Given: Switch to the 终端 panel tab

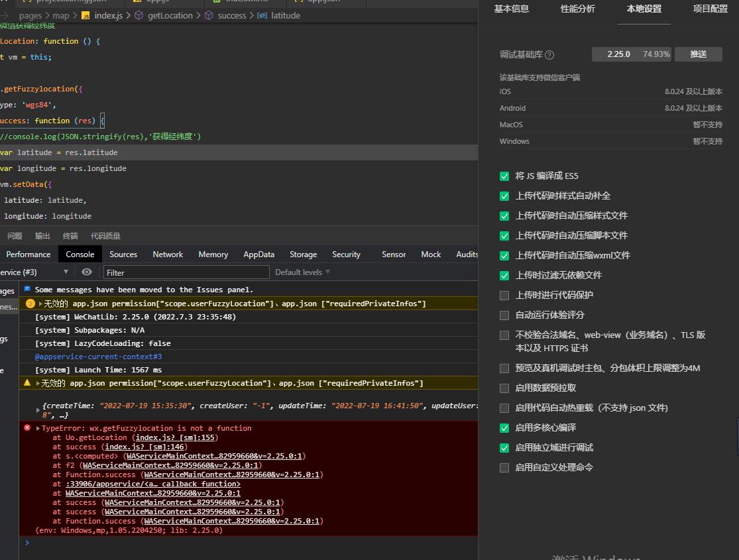Looking at the screenshot, I should 70,236.
